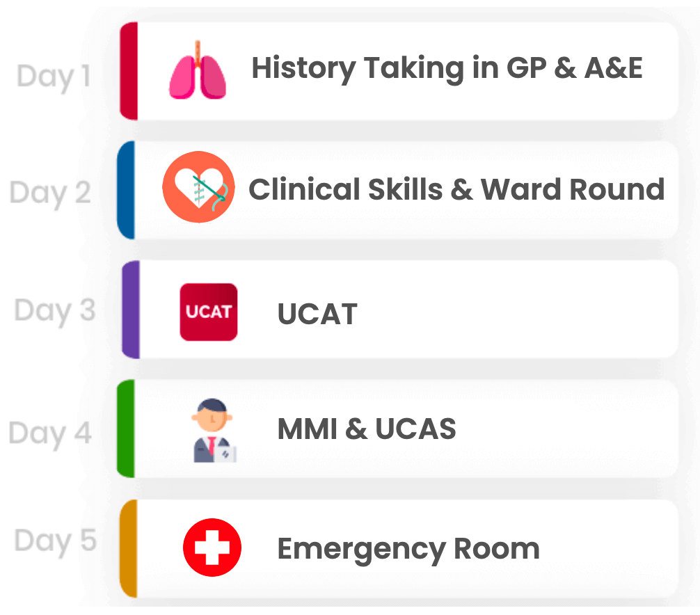Click the blue color bar on Day 2 card
This screenshot has height=615, width=700.
pos(126,190)
